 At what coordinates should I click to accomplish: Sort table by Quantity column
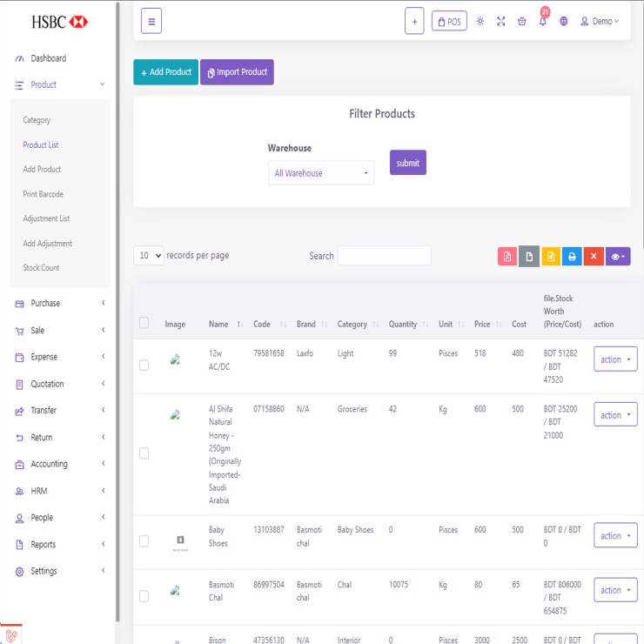[x=409, y=324]
